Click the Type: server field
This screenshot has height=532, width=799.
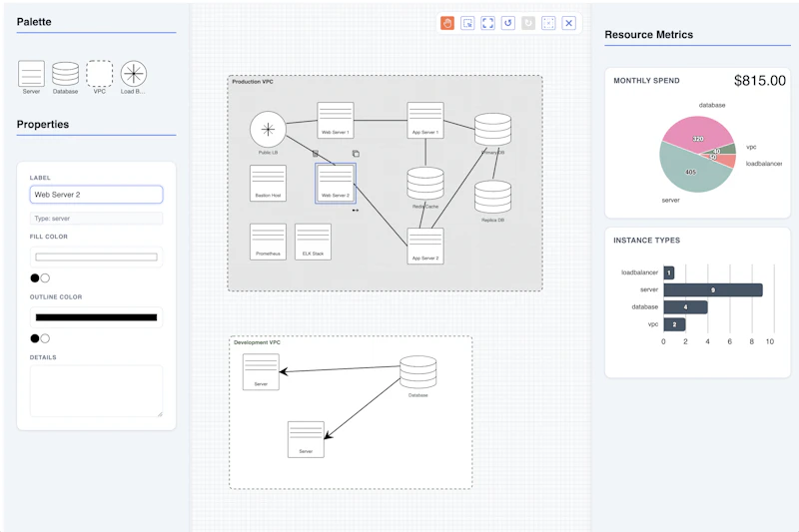(x=96, y=219)
